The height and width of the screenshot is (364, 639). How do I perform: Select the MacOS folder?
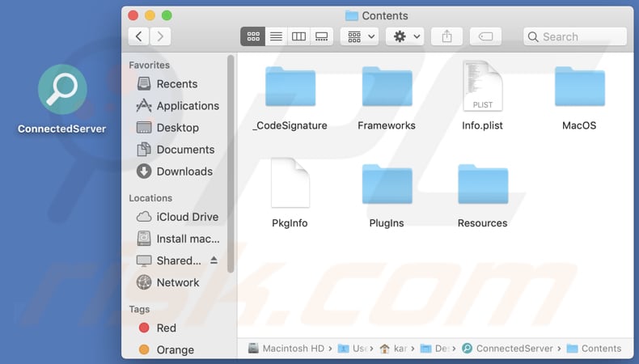pyautogui.click(x=579, y=87)
